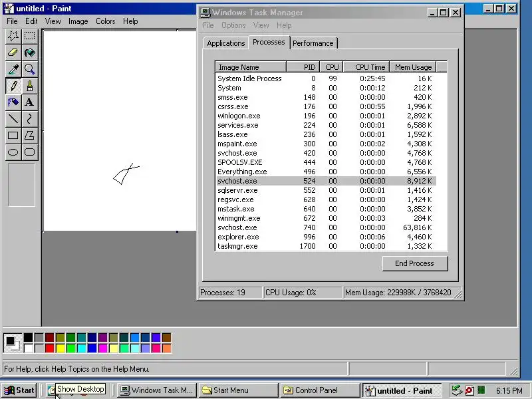Select mspaint.exe process row
Screen dimensions: 532x399
point(326,144)
